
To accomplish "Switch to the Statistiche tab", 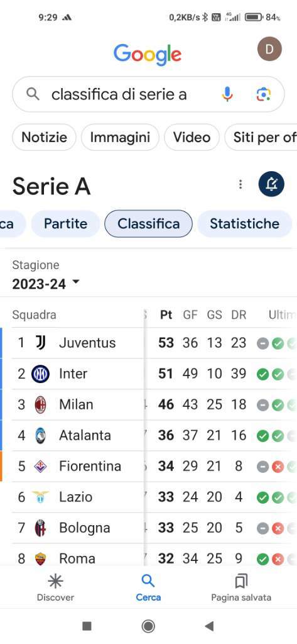I will (244, 224).
